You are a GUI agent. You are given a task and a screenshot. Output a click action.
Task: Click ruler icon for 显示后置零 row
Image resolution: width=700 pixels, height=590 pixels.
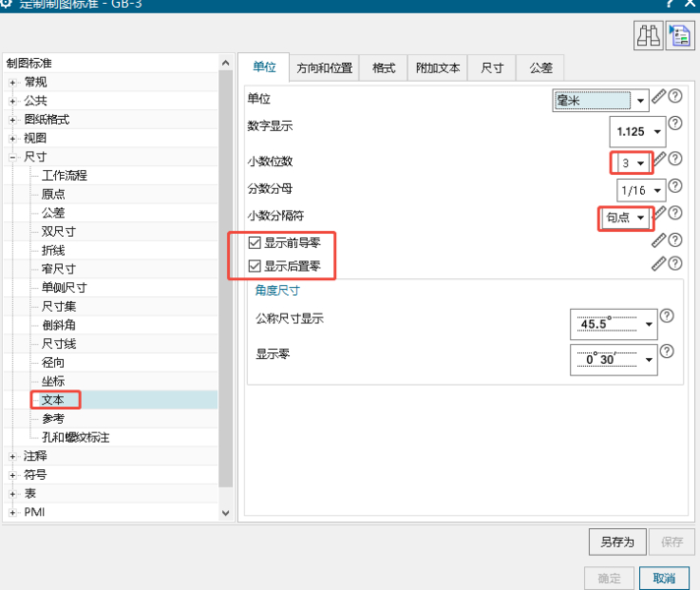(659, 264)
